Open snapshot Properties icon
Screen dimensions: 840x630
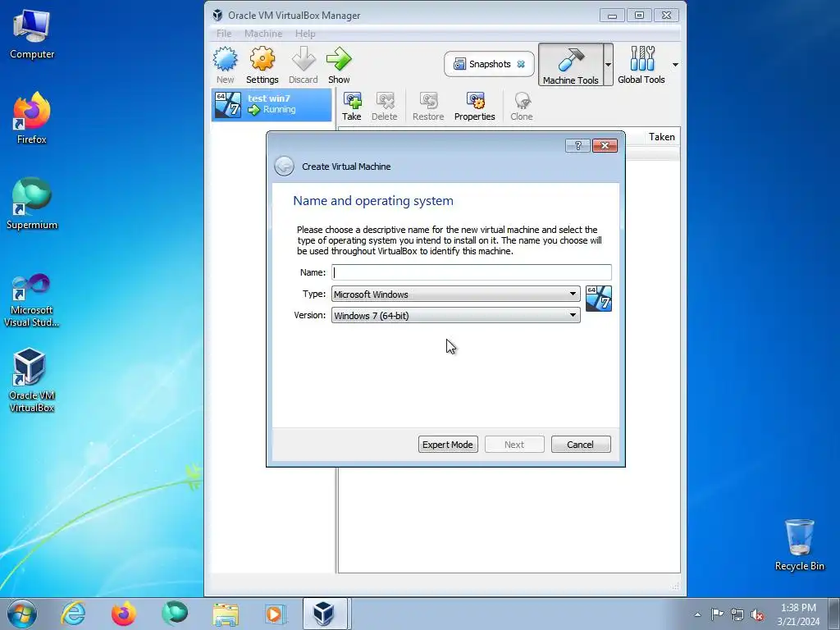coord(475,106)
